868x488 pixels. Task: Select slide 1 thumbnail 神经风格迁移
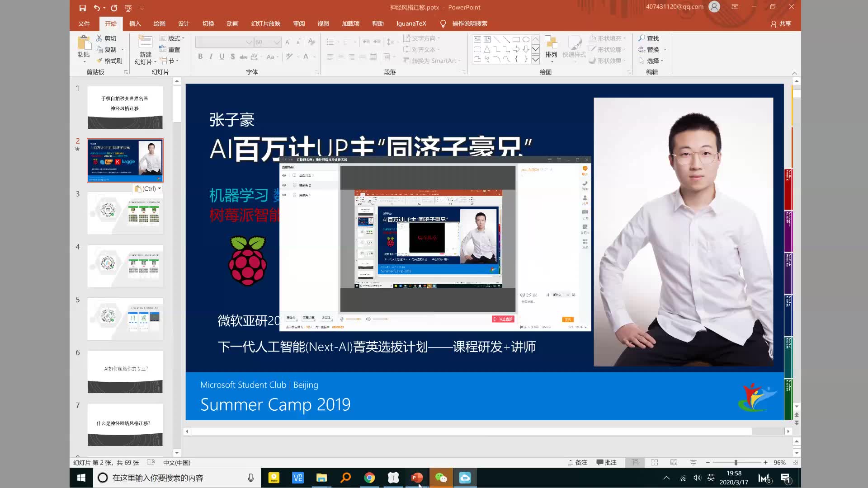125,108
